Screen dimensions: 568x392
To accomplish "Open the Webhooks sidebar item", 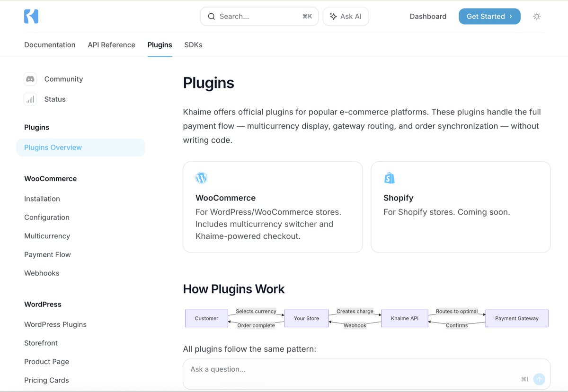I will point(42,273).
